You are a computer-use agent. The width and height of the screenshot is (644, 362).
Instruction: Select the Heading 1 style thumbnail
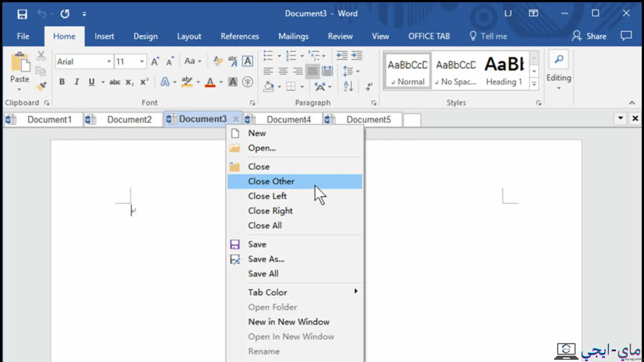point(504,71)
